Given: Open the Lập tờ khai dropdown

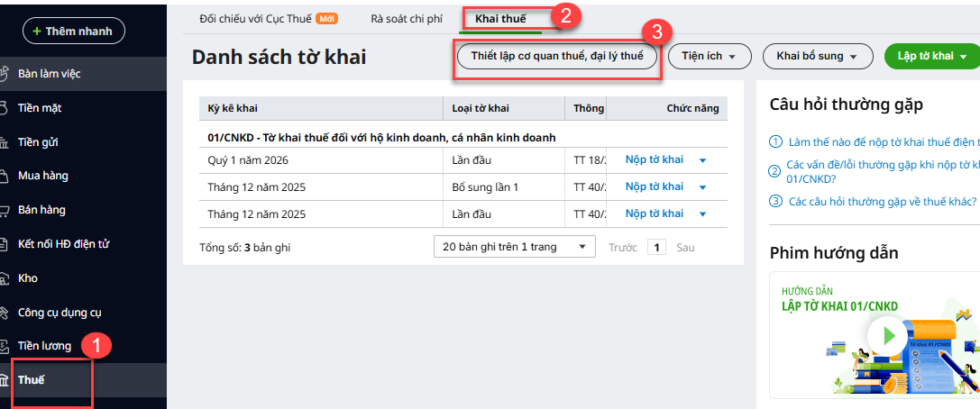Looking at the screenshot, I should (x=931, y=56).
